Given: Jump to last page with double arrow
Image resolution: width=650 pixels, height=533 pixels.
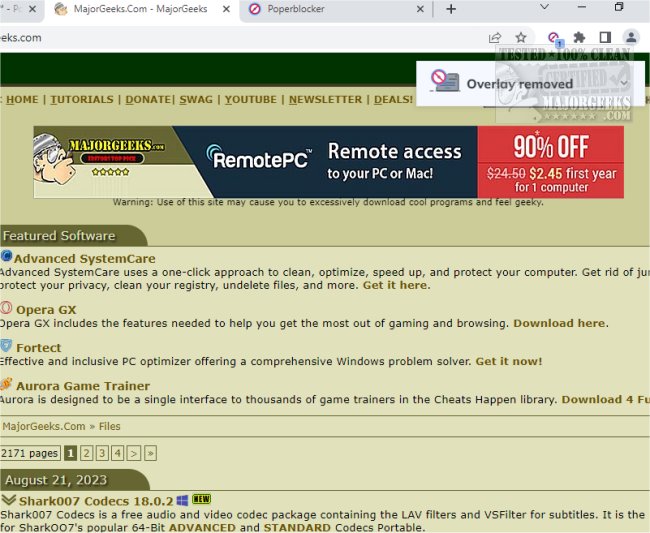Looking at the screenshot, I should click(x=151, y=453).
